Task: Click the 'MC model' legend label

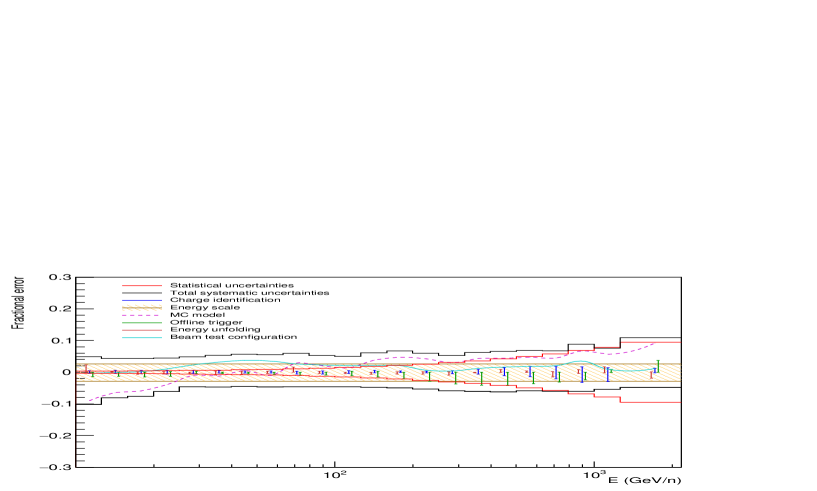Action: [x=197, y=315]
